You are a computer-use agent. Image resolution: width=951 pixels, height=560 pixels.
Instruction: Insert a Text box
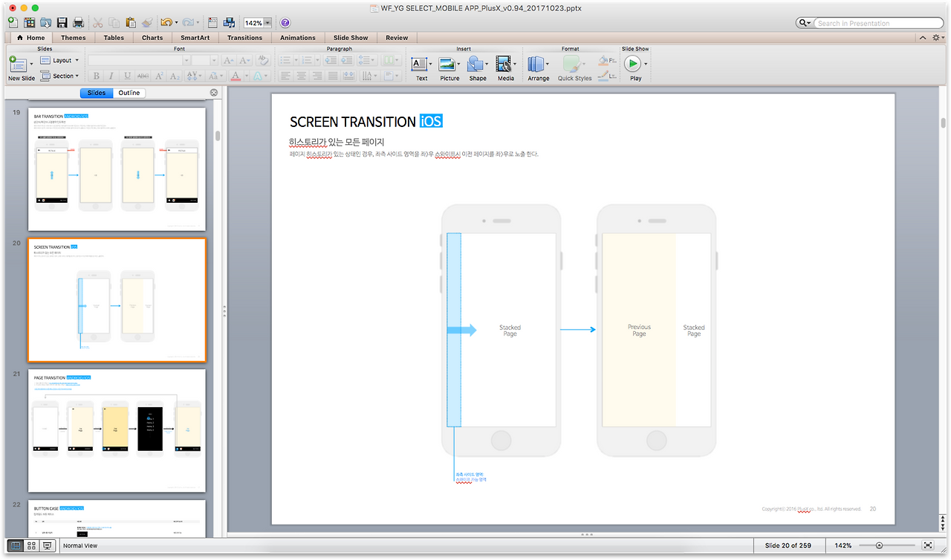click(421, 68)
